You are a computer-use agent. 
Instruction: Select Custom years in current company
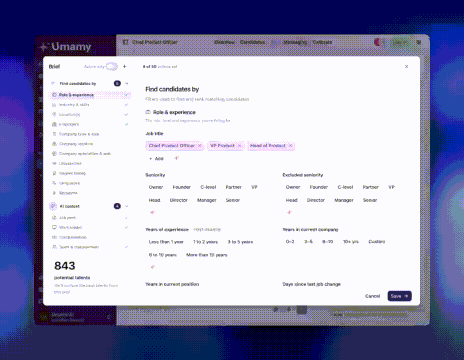[x=377, y=242]
